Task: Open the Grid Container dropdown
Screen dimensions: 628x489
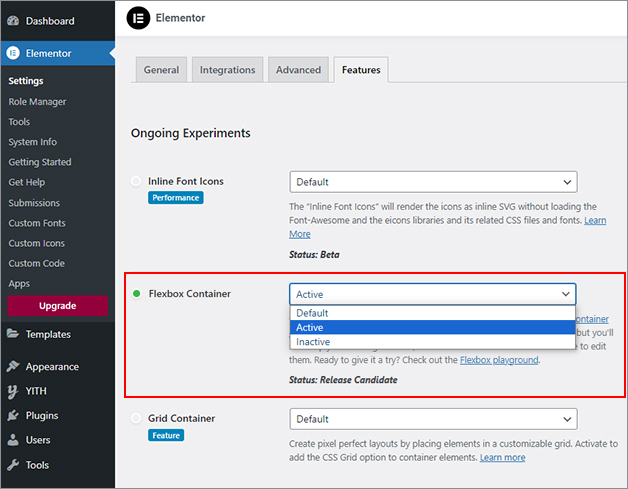Action: [433, 419]
